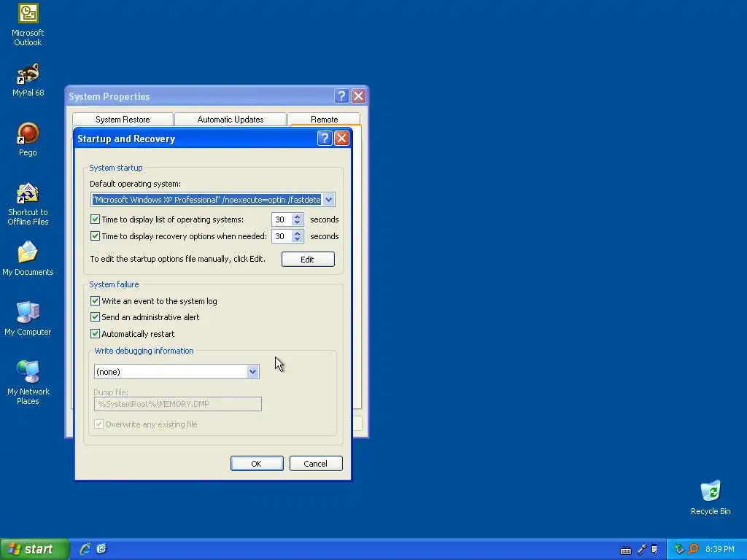Decrease recovery options display seconds
747x560 pixels.
[298, 239]
